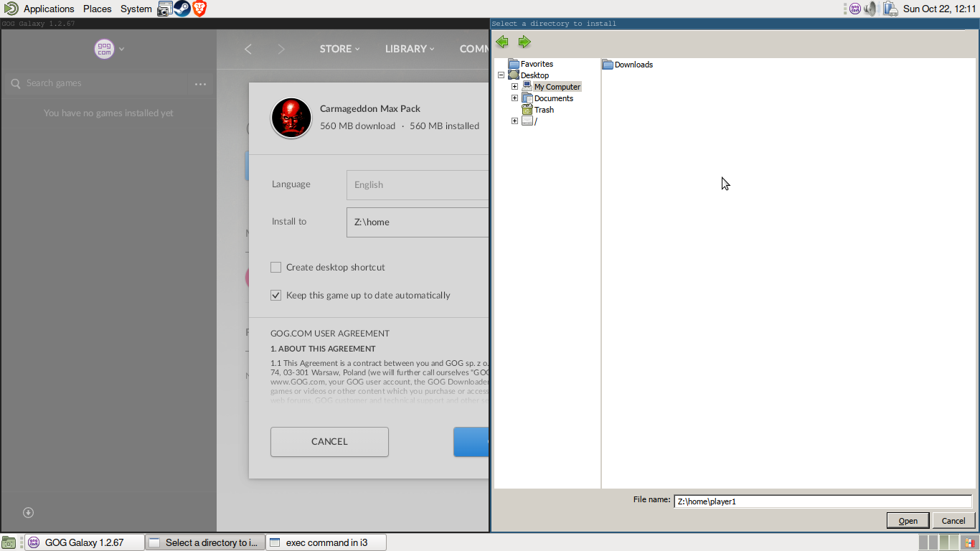Click the Trash bin icon in tree
980x551 pixels.
click(x=527, y=110)
